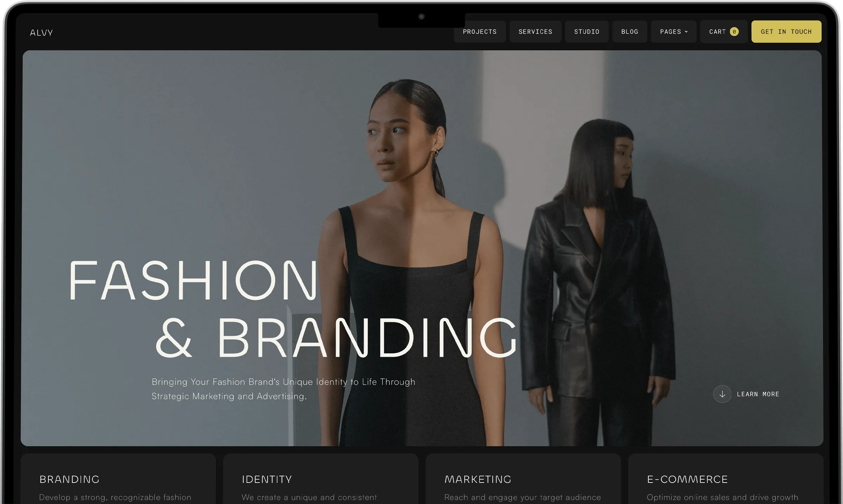Open the Projects menu item
Viewport: 843px width, 504px height.
[479, 32]
